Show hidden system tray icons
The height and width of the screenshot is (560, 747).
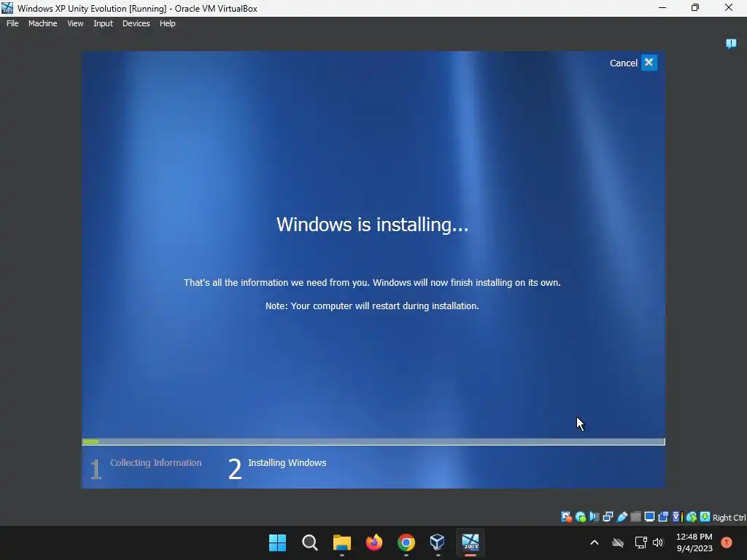[594, 542]
